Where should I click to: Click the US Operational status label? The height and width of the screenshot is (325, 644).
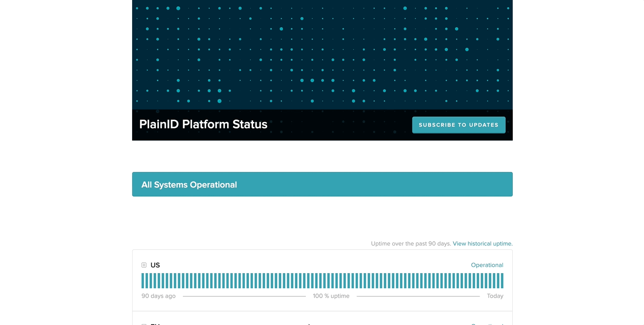(487, 265)
